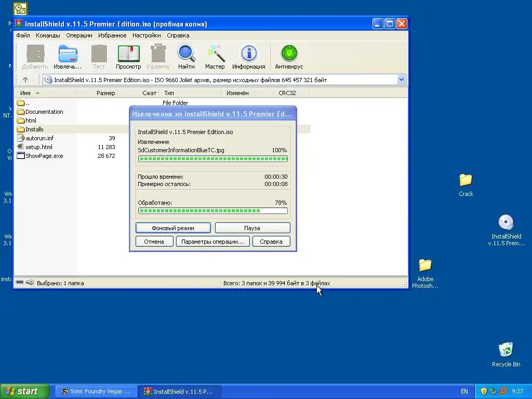The height and width of the screenshot is (399, 532).
Task: Sort by the Изменён column header
Action: 247,93
